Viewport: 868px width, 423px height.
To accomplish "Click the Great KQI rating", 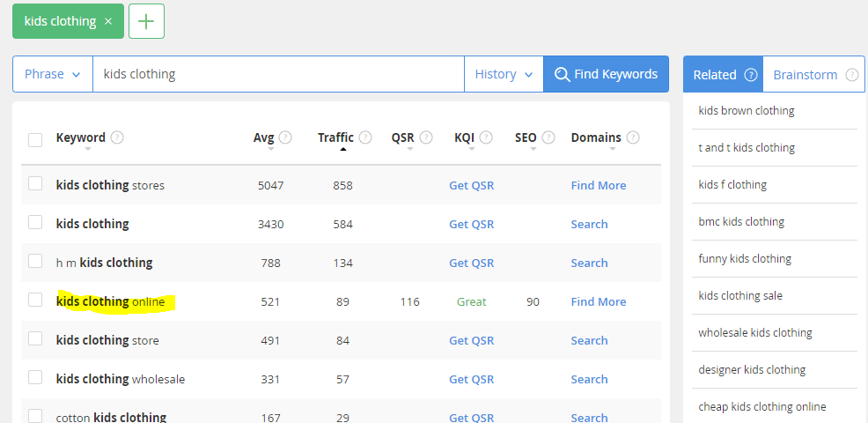I will point(471,301).
